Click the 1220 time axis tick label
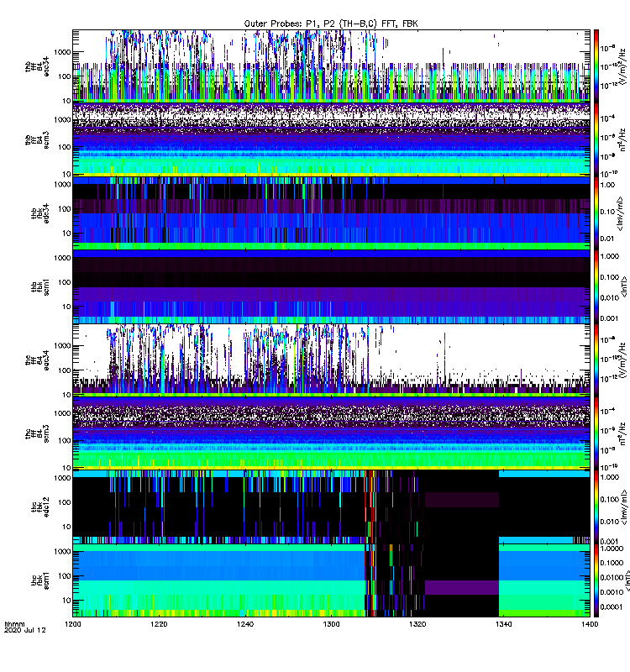The image size is (630, 672). click(x=159, y=624)
